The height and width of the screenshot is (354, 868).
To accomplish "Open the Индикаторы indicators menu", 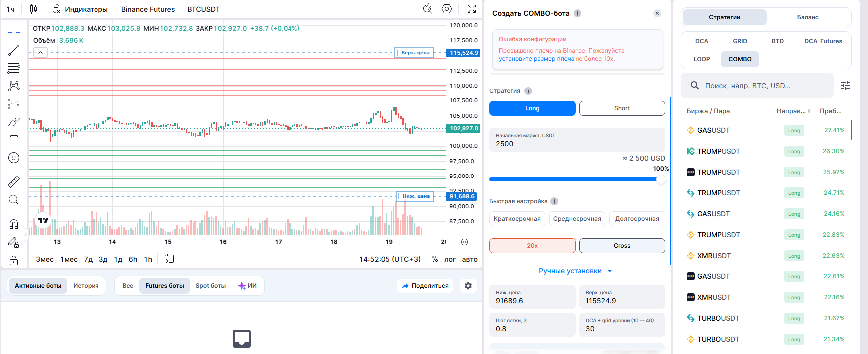I will (x=81, y=9).
